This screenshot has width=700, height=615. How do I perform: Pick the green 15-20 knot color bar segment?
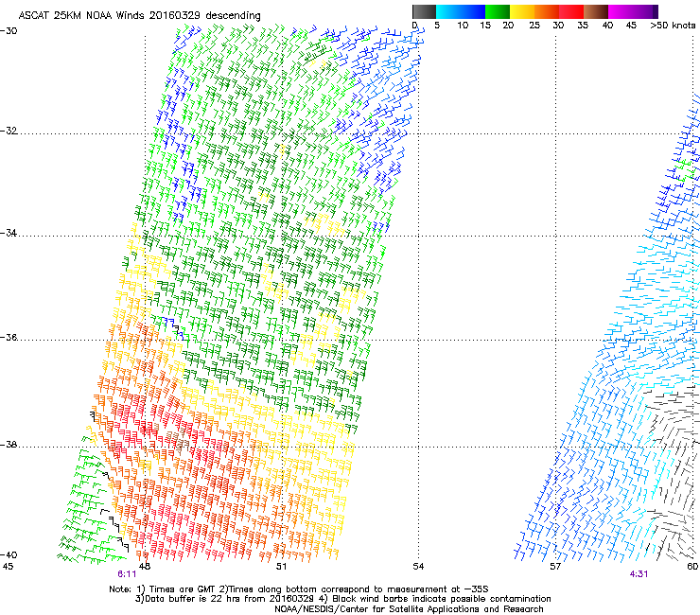pyautogui.click(x=498, y=11)
